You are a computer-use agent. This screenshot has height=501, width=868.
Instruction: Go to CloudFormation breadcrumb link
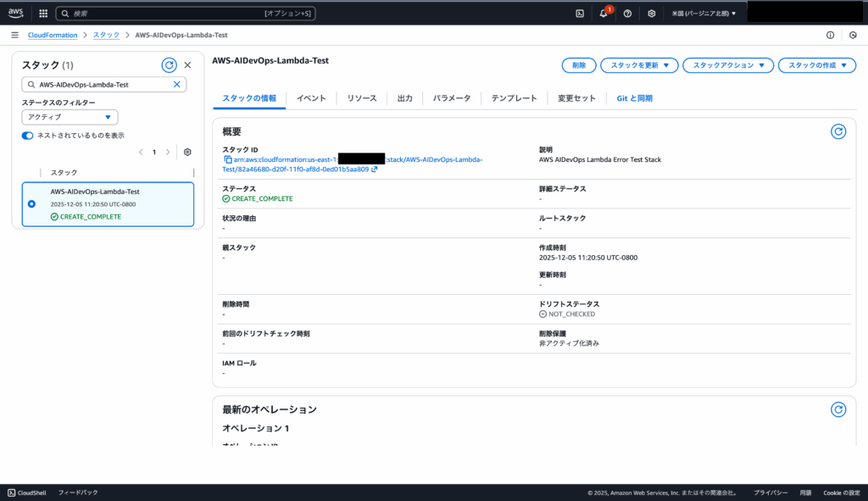[x=53, y=35]
